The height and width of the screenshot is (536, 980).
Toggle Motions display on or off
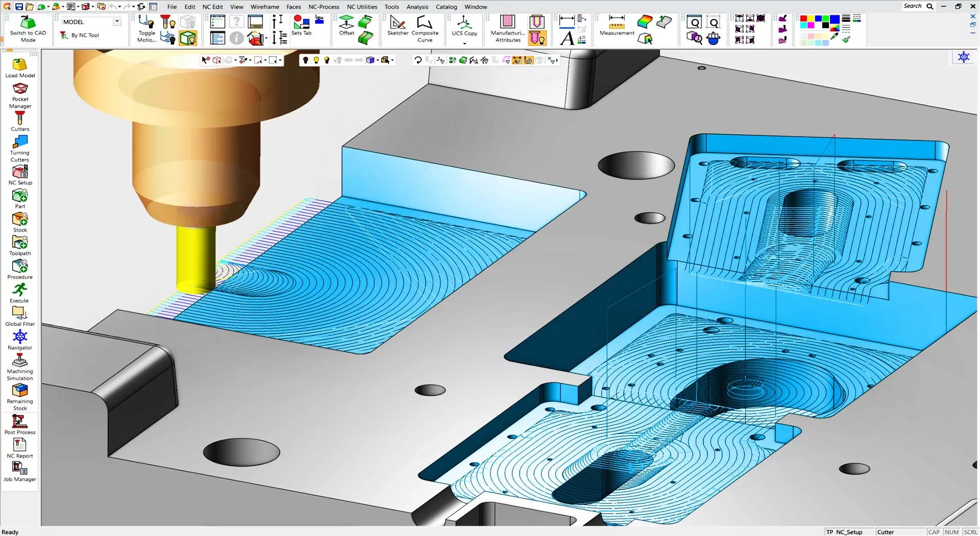tap(146, 28)
